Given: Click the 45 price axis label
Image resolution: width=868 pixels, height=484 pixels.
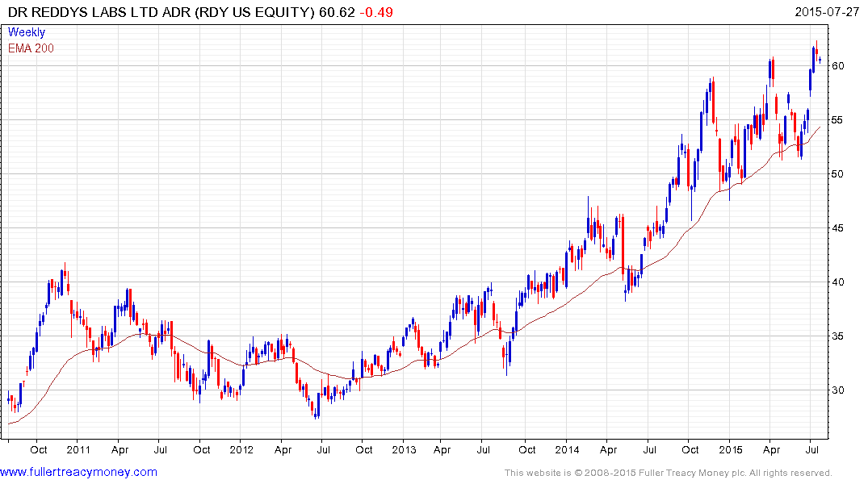Looking at the screenshot, I should (x=838, y=228).
